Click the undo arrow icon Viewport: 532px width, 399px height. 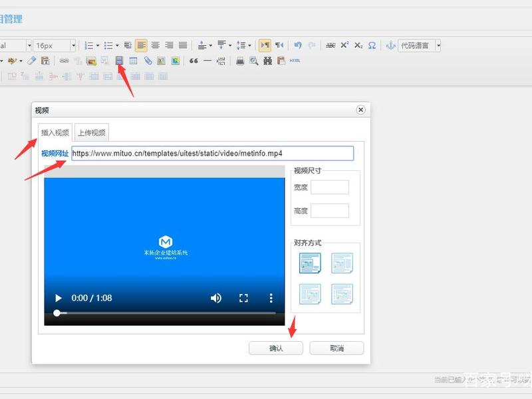[x=298, y=45]
